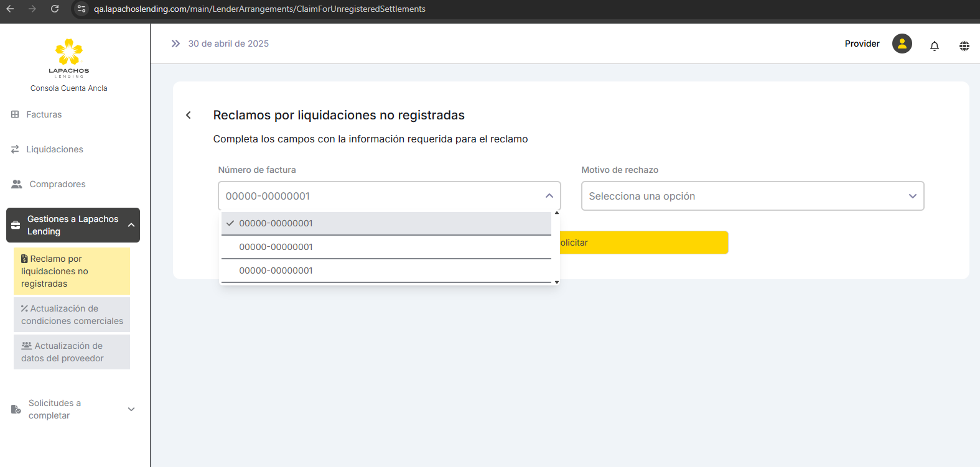This screenshot has width=980, height=467.
Task: Open the Motivo de rechazo dropdown
Action: point(752,196)
